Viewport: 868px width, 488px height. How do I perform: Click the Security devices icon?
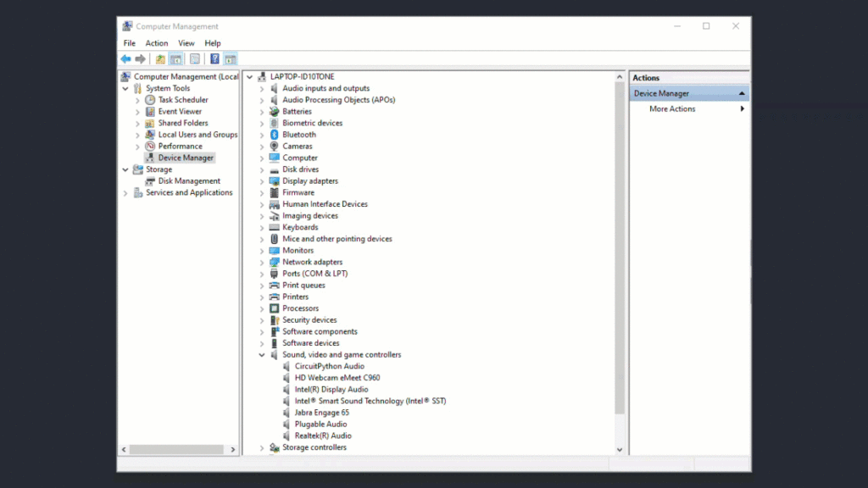[x=274, y=319]
